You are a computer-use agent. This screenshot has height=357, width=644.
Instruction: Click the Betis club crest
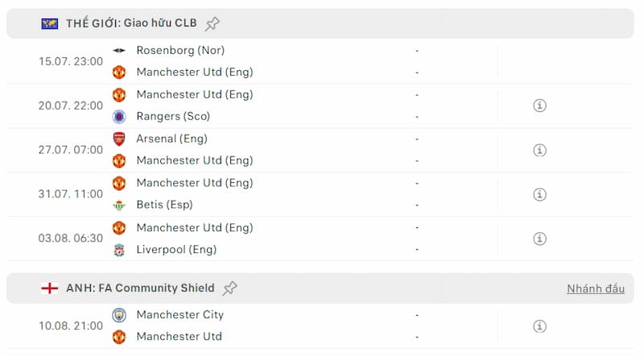(x=119, y=205)
